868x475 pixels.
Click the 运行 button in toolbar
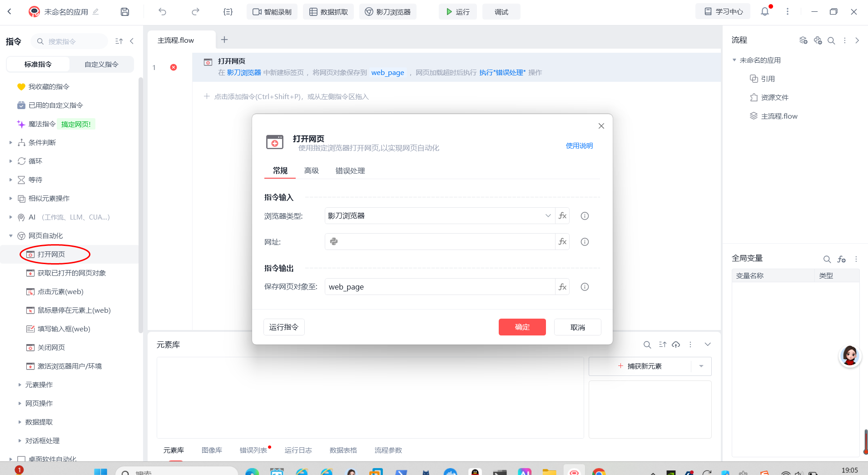click(x=457, y=12)
